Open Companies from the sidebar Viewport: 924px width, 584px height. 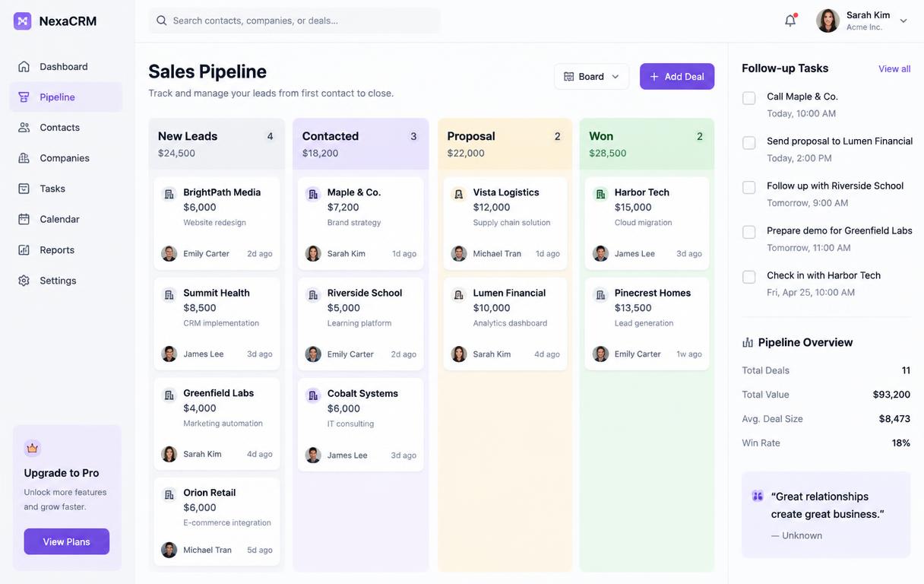coord(65,158)
